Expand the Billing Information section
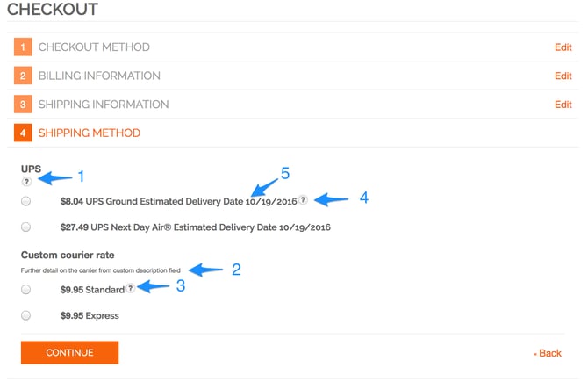 [x=99, y=76]
